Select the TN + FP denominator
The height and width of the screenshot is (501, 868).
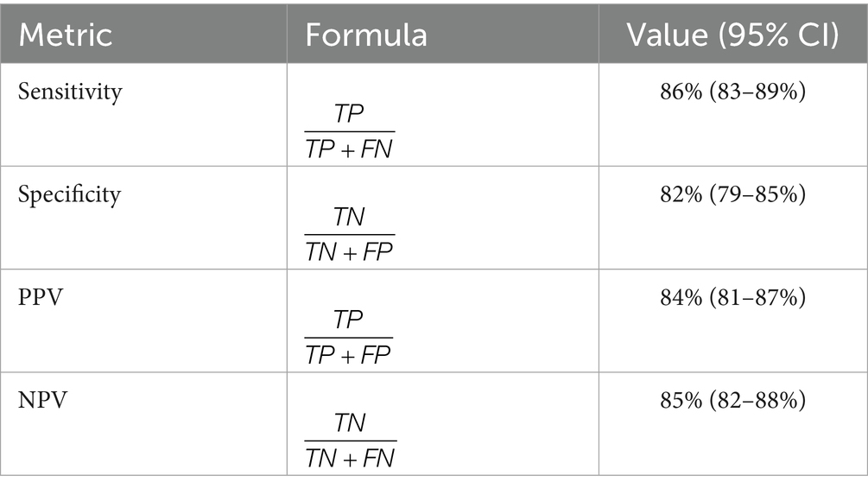click(349, 253)
